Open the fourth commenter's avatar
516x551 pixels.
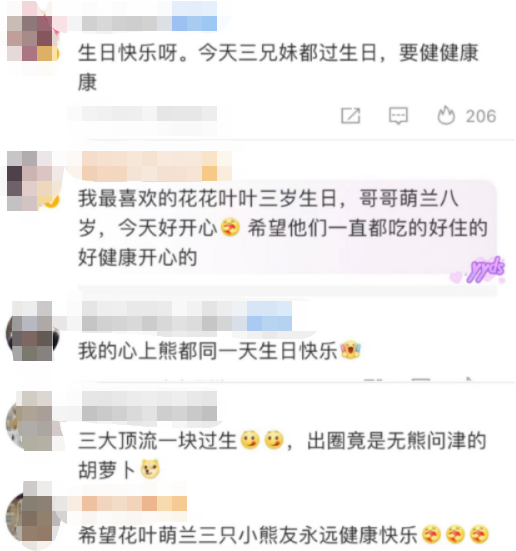[x=32, y=422]
